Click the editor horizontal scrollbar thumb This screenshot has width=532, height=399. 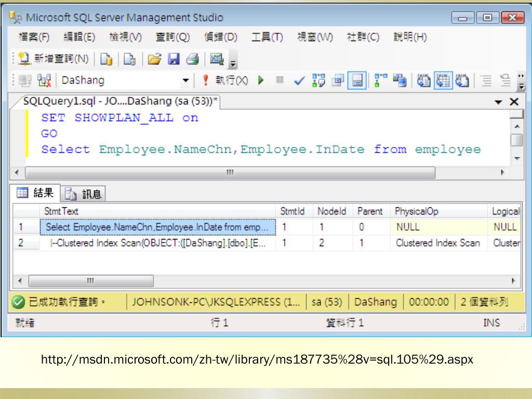230,172
